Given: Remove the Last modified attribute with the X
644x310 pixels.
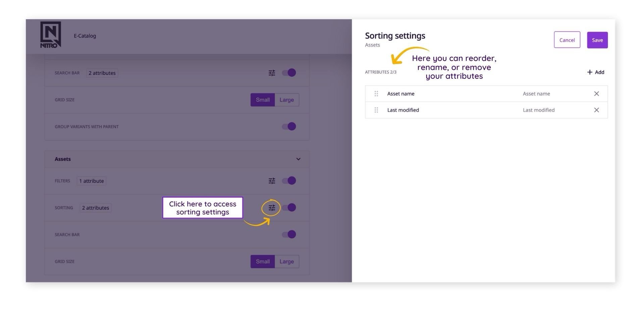Looking at the screenshot, I should coord(597,110).
